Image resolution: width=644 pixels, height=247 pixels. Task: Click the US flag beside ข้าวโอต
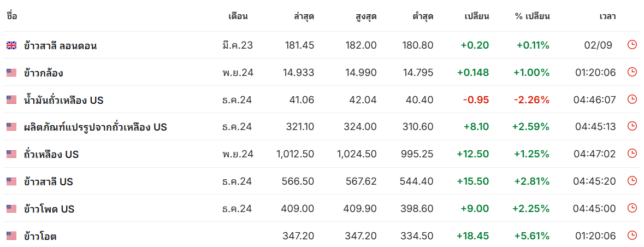pyautogui.click(x=11, y=236)
